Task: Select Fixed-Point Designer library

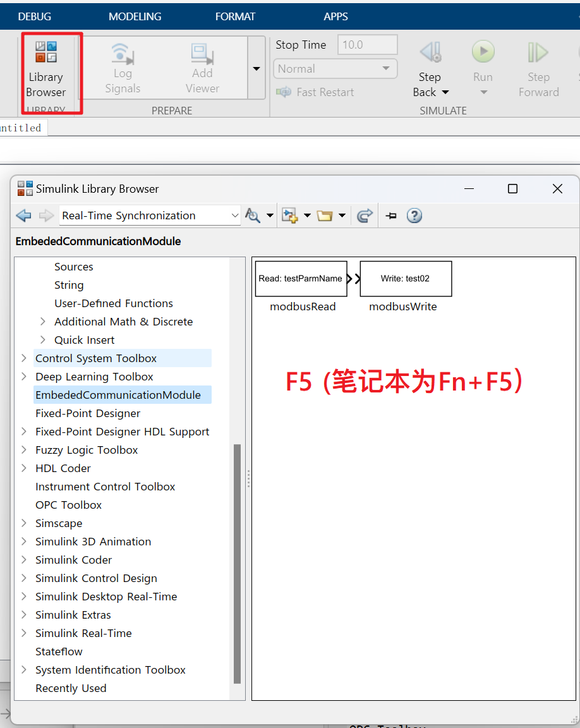Action: pyautogui.click(x=88, y=413)
